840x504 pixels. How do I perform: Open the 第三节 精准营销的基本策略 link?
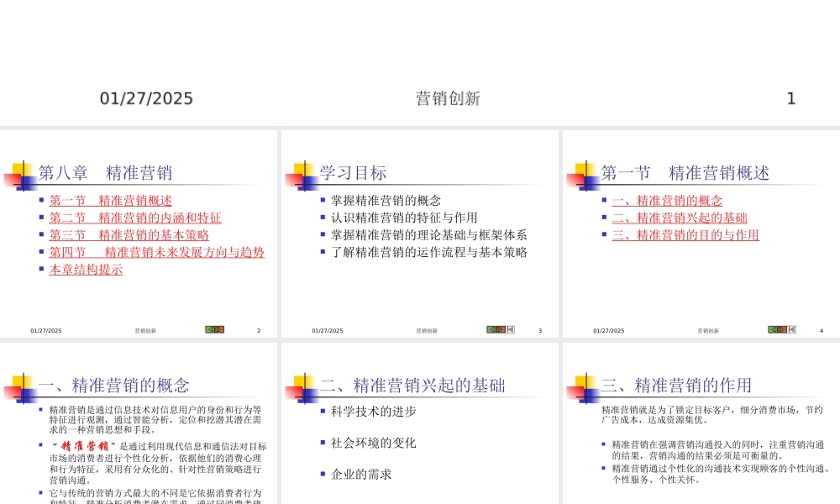point(130,235)
